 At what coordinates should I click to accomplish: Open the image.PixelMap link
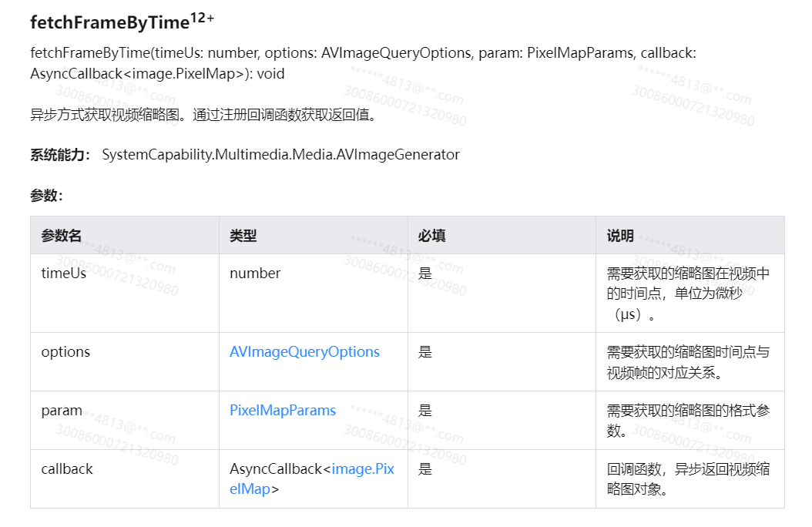coord(311,479)
